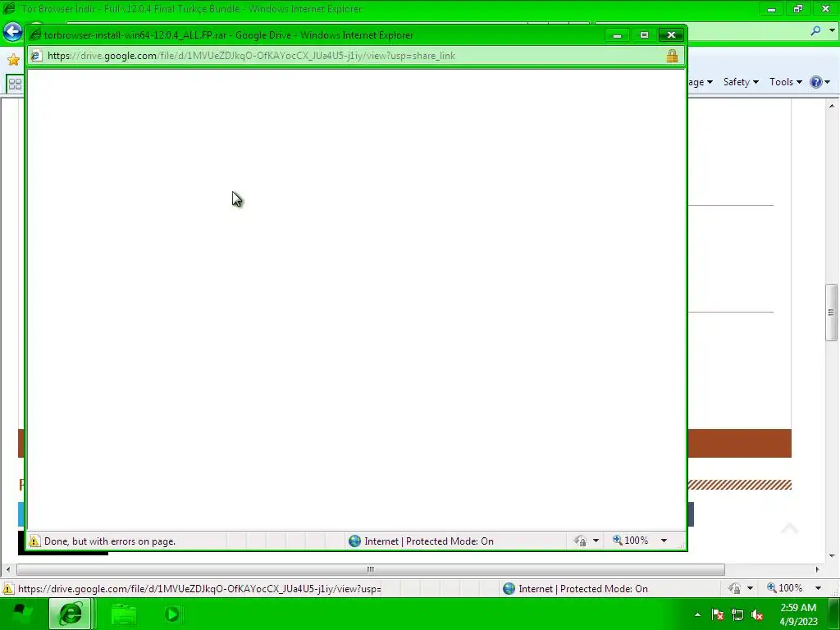Click popup blocker icon in background status bar
The height and width of the screenshot is (630, 840).
click(x=734, y=588)
